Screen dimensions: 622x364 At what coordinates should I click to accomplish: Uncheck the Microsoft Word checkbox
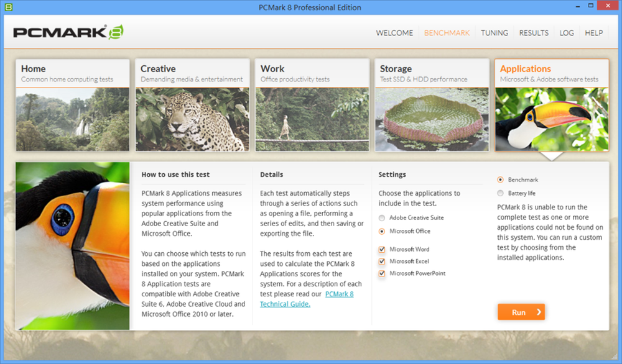click(x=382, y=250)
